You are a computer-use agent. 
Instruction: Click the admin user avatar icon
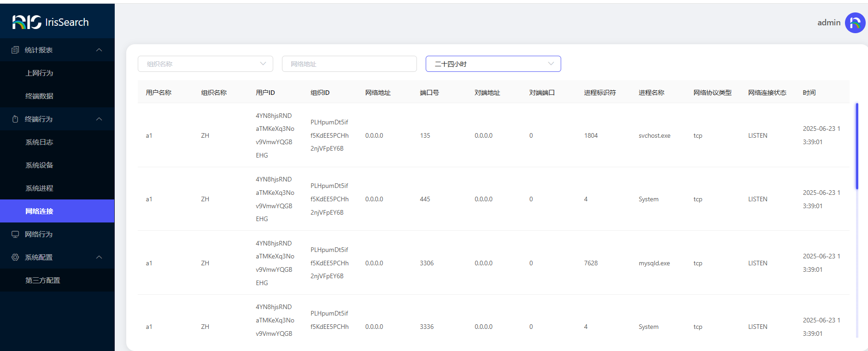click(855, 23)
